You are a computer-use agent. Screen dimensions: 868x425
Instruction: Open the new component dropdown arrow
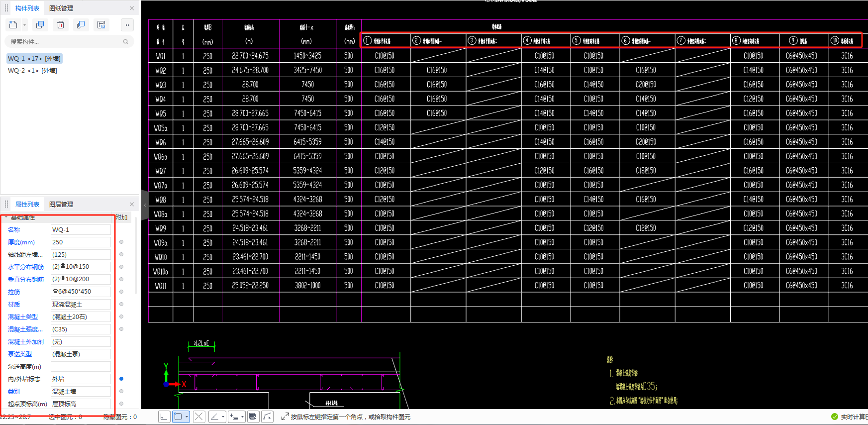click(24, 25)
